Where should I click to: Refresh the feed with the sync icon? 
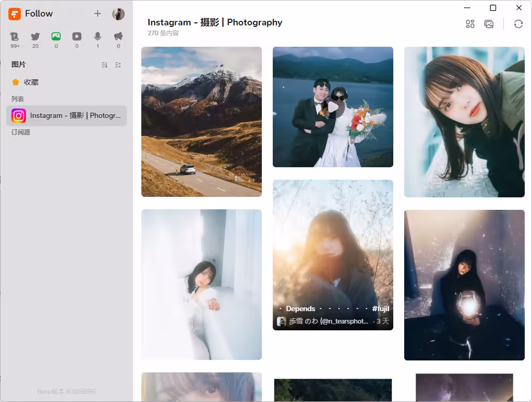[518, 24]
